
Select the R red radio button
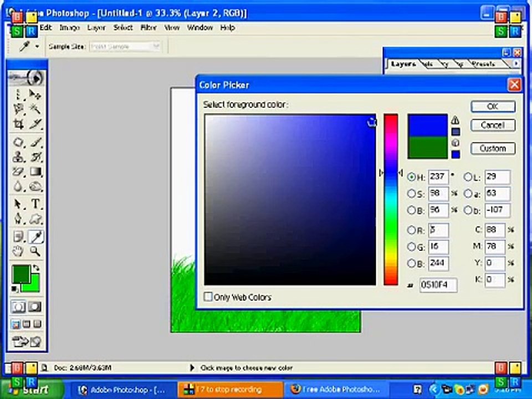pos(411,230)
